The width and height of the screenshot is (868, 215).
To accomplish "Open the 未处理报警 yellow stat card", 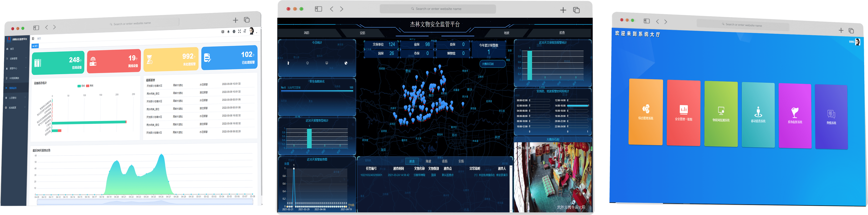I will coord(171,60).
